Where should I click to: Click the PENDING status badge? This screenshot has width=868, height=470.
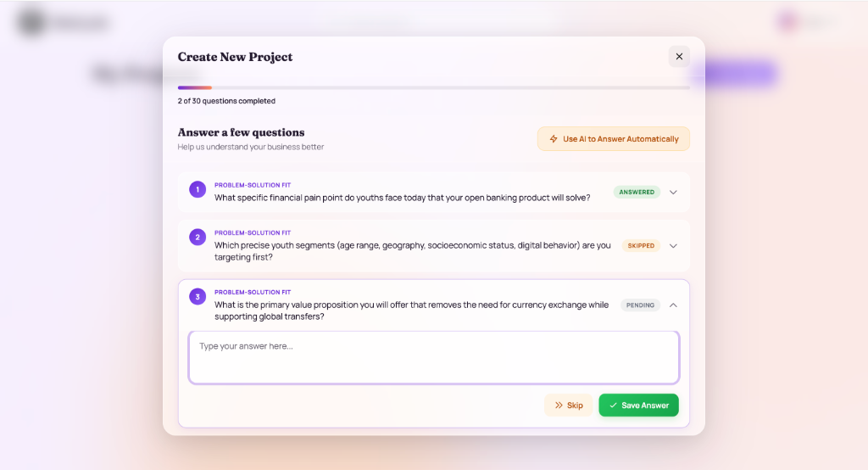tap(640, 305)
